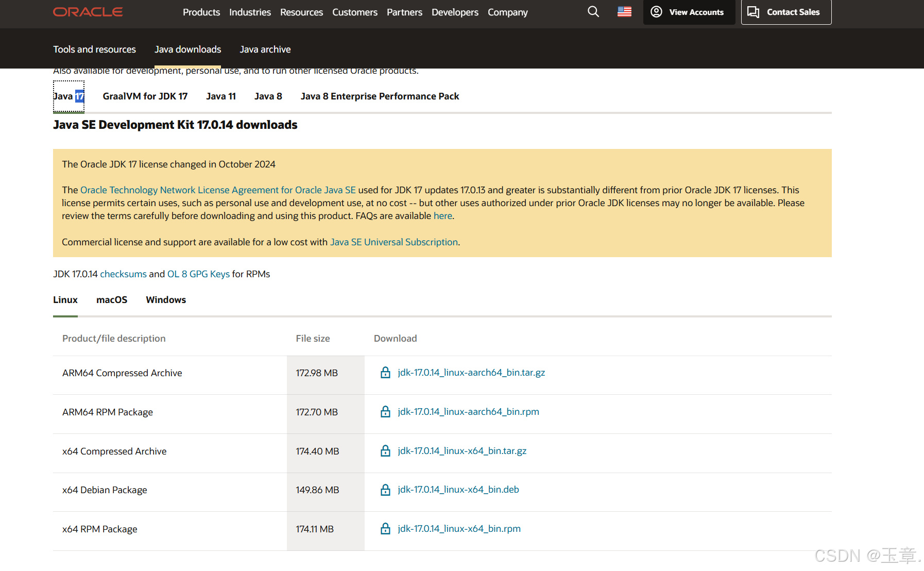
Task: Select the Linux platform tab
Action: click(65, 300)
